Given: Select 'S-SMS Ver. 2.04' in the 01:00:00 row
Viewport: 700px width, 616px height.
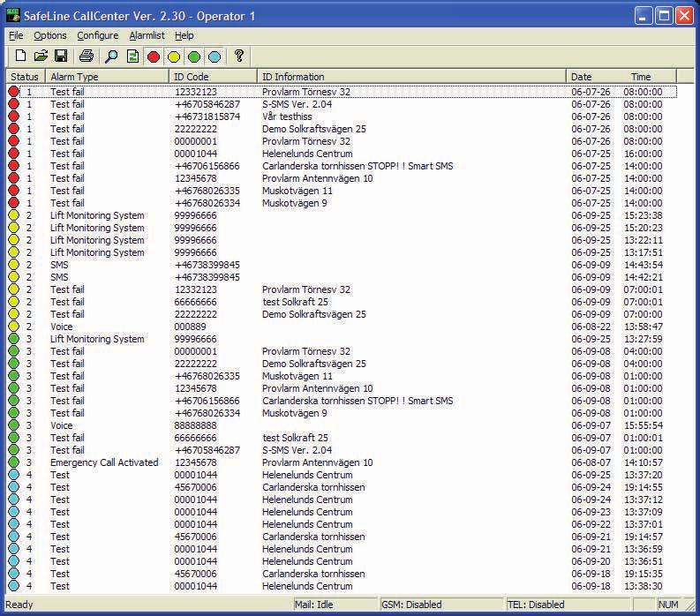Looking at the screenshot, I should [297, 450].
